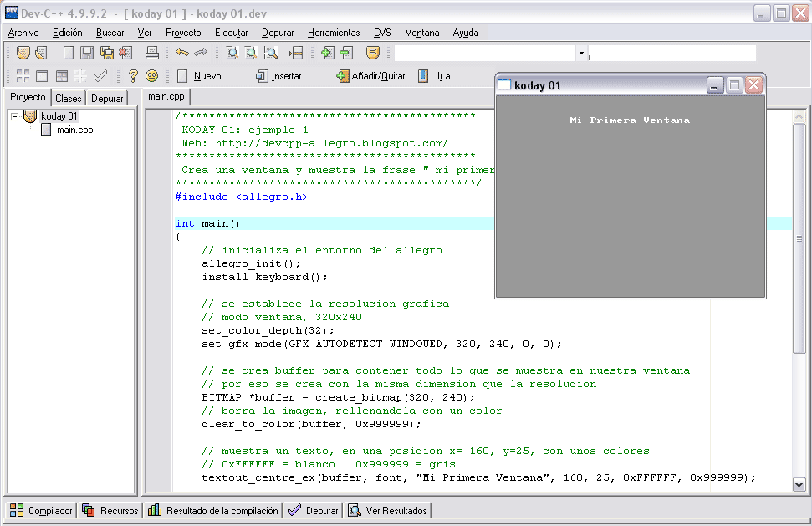Click the Compile four-squares icon
Image resolution: width=812 pixels, height=526 pixels.
tap(23, 76)
